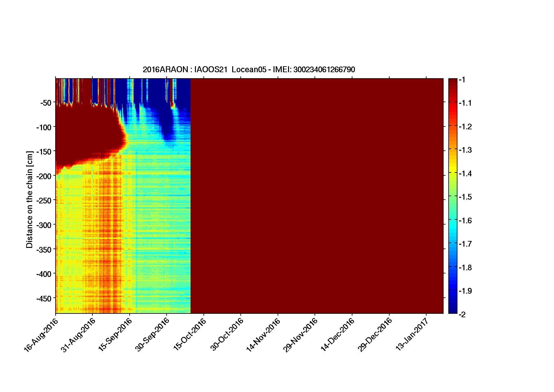
Task: Click the dark blue bottom of the colorbar
Action: (452, 309)
